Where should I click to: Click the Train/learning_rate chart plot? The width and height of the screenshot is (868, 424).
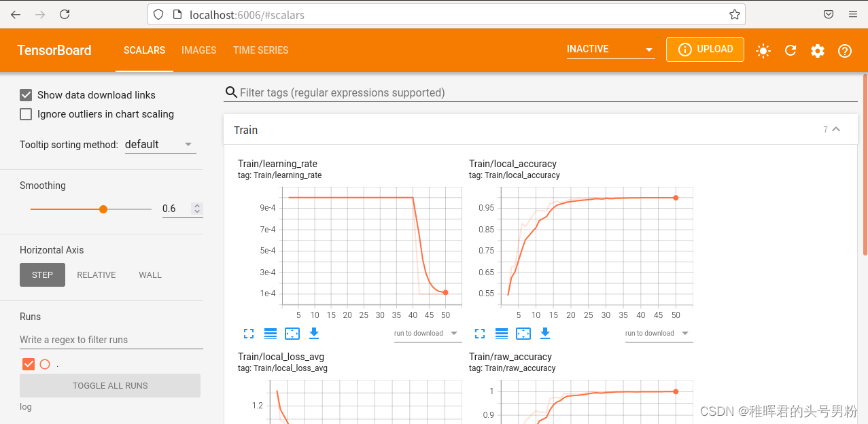pos(371,246)
